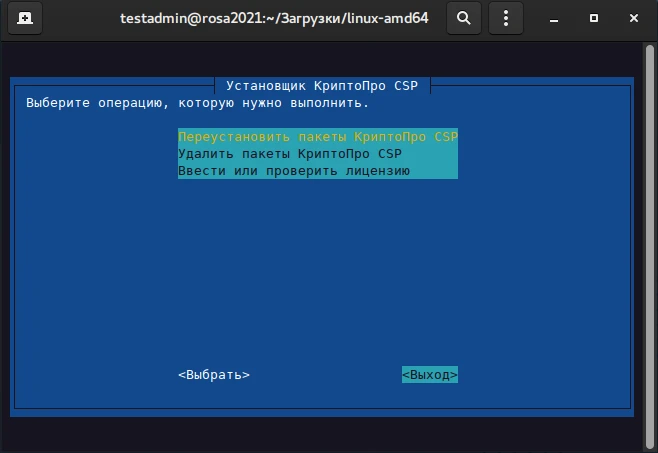
Task: Select Ввести или проверить лицензию
Action: tap(318, 171)
